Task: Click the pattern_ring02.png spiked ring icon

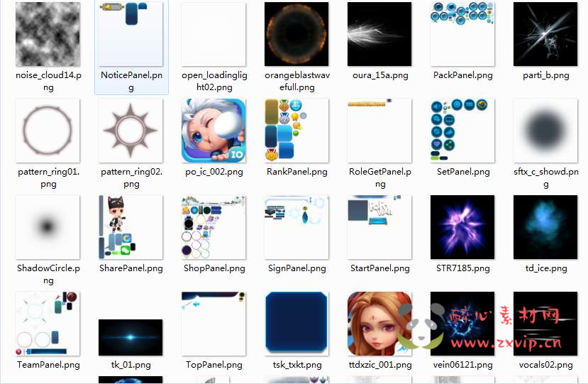Action: tap(131, 131)
